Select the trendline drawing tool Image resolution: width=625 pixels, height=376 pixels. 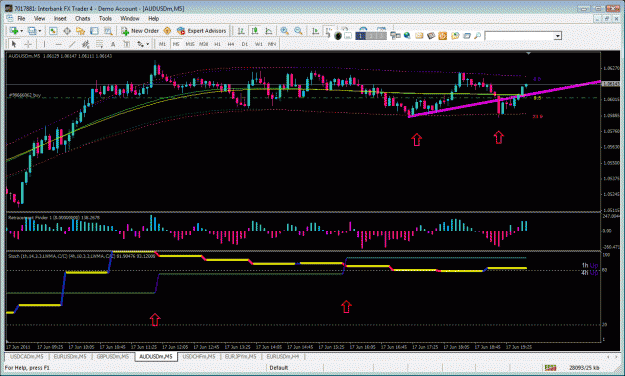[x=72, y=44]
